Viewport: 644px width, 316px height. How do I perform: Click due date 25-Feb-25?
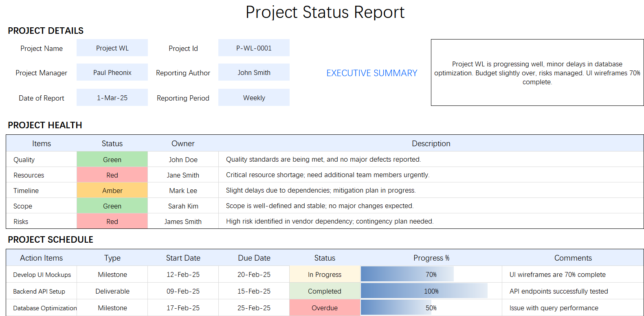pos(254,308)
